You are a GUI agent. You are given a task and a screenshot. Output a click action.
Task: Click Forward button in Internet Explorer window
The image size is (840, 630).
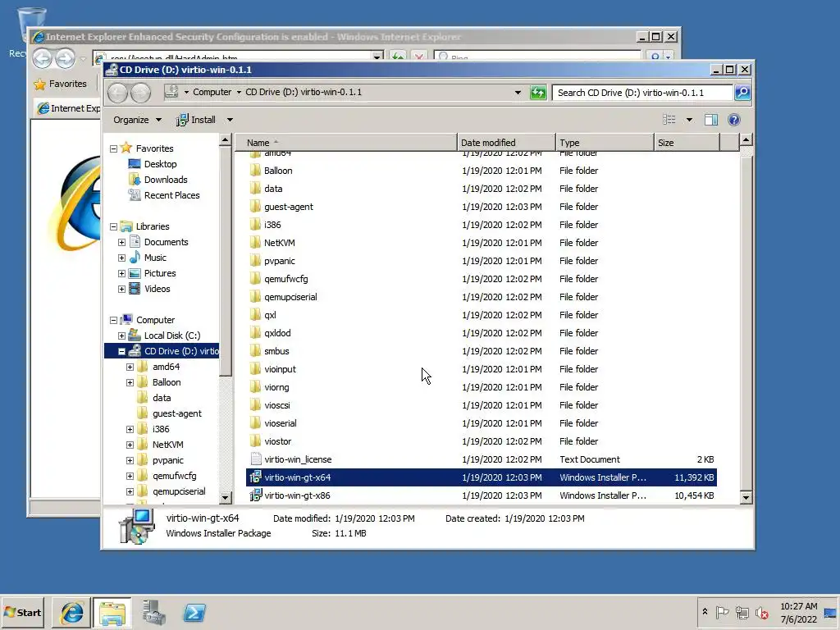(66, 58)
